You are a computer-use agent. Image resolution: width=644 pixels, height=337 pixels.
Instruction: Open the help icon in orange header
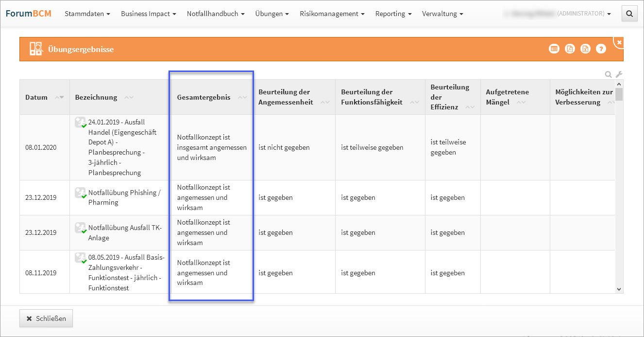(601, 49)
